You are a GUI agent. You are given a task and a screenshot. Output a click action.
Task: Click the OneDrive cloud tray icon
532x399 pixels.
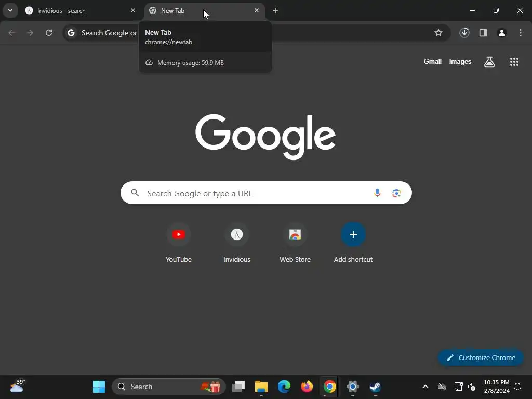pos(442,387)
